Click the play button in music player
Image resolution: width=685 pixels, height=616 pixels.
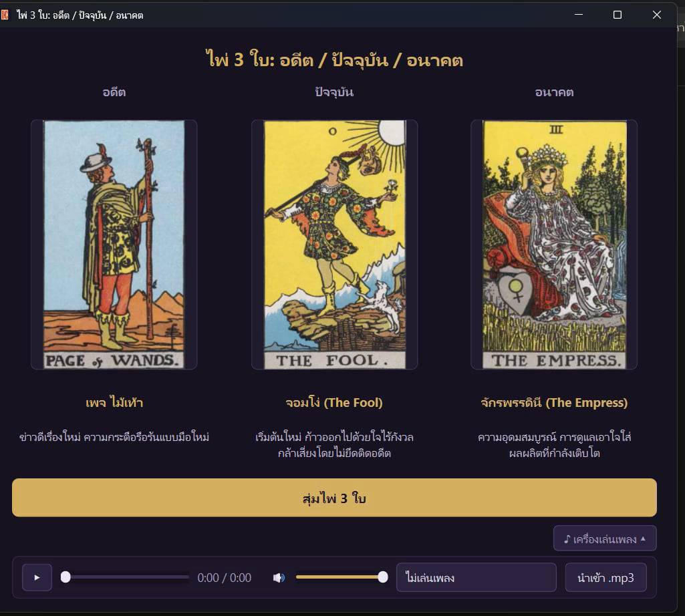pyautogui.click(x=37, y=577)
